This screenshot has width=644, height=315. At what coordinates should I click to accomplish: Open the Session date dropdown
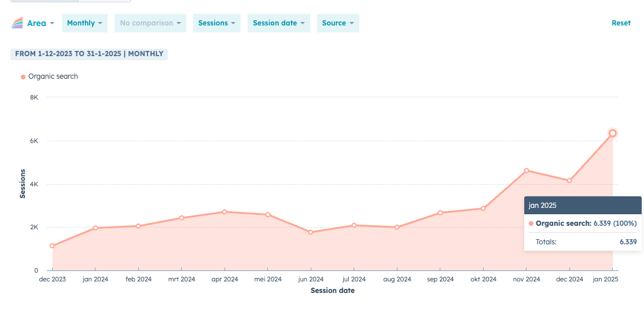click(279, 23)
